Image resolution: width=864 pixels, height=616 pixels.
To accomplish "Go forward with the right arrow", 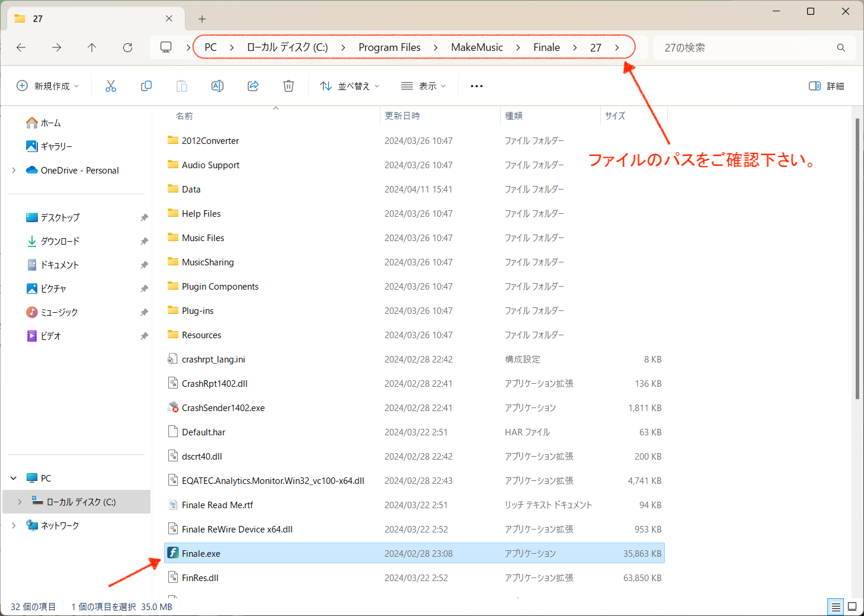I will (x=56, y=47).
